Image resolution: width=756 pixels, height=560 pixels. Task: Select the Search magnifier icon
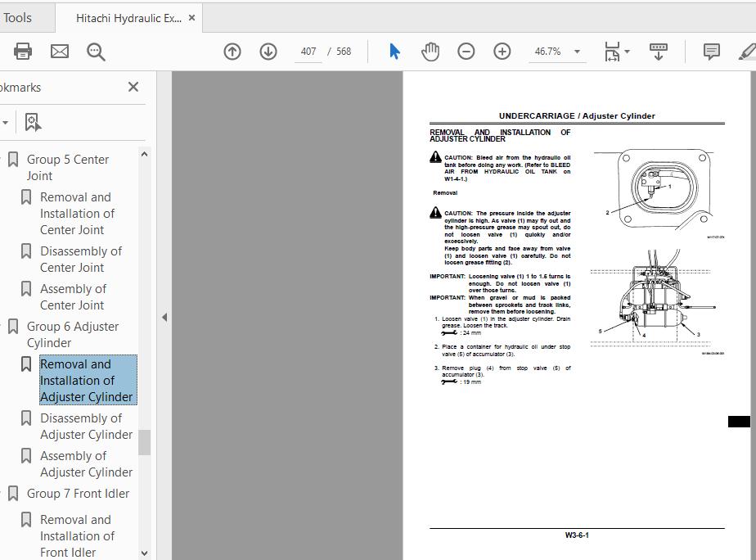click(x=96, y=51)
